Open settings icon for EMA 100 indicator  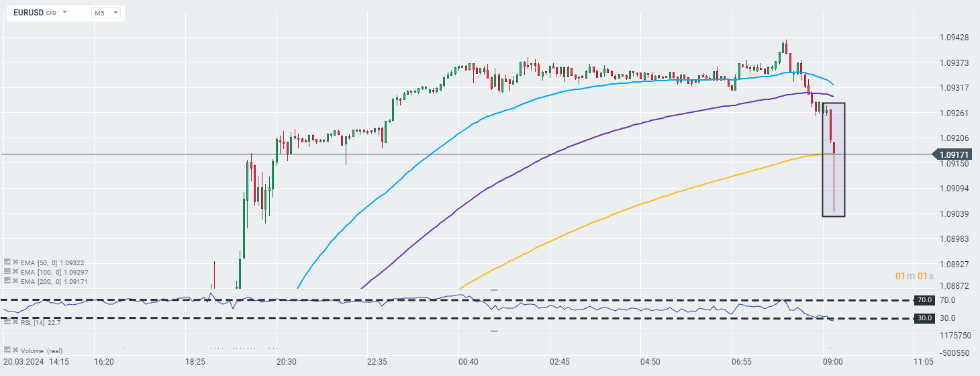[7, 272]
